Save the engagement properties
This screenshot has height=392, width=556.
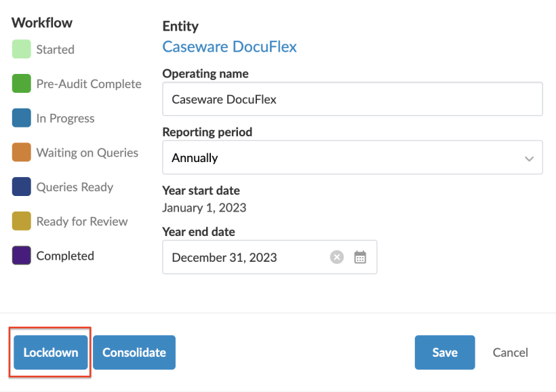click(445, 353)
